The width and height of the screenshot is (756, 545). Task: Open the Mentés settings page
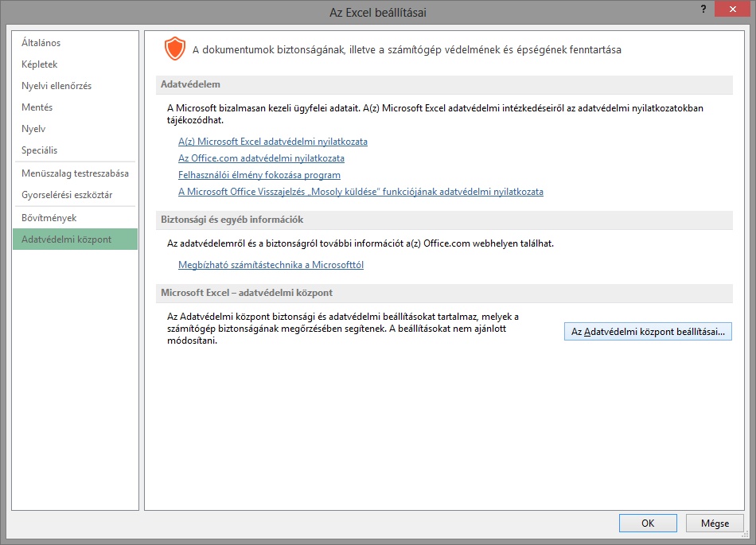pyautogui.click(x=75, y=107)
